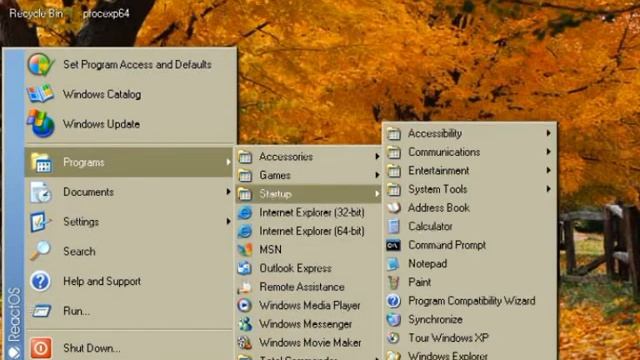The image size is (640, 360).
Task: Click the Notepad text label
Action: [x=427, y=264]
